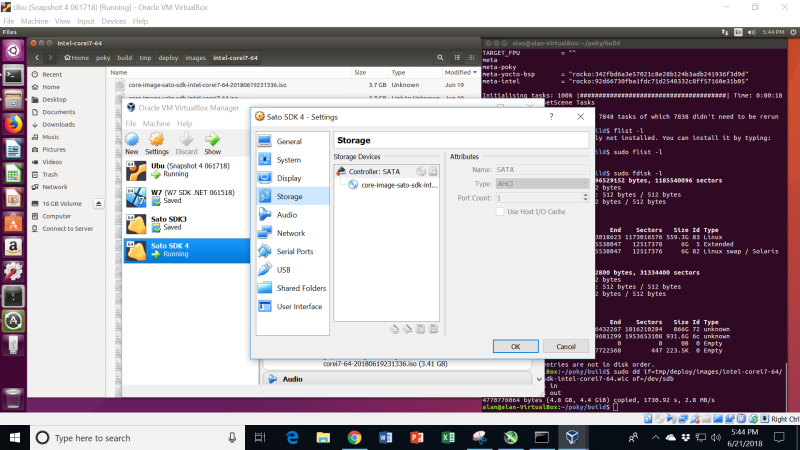
Task: Open General settings category
Action: pos(292,141)
